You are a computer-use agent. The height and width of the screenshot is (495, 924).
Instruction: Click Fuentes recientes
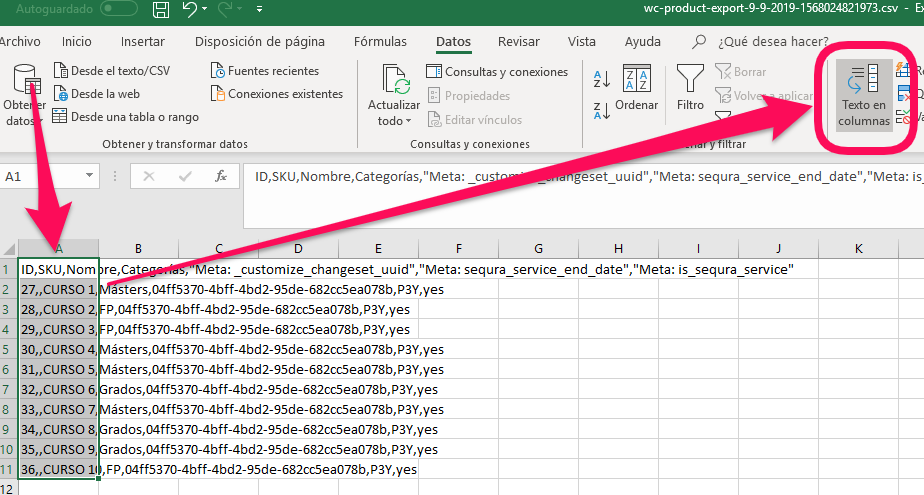click(x=265, y=71)
